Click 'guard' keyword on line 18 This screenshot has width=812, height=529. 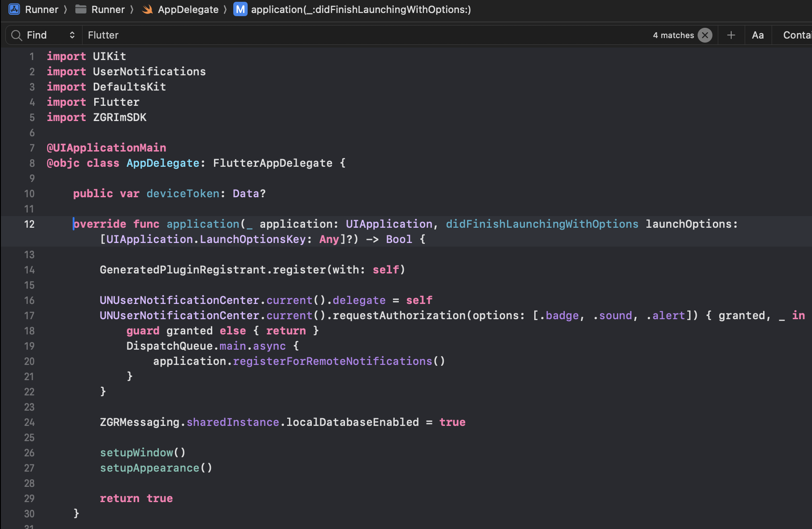coord(143,331)
